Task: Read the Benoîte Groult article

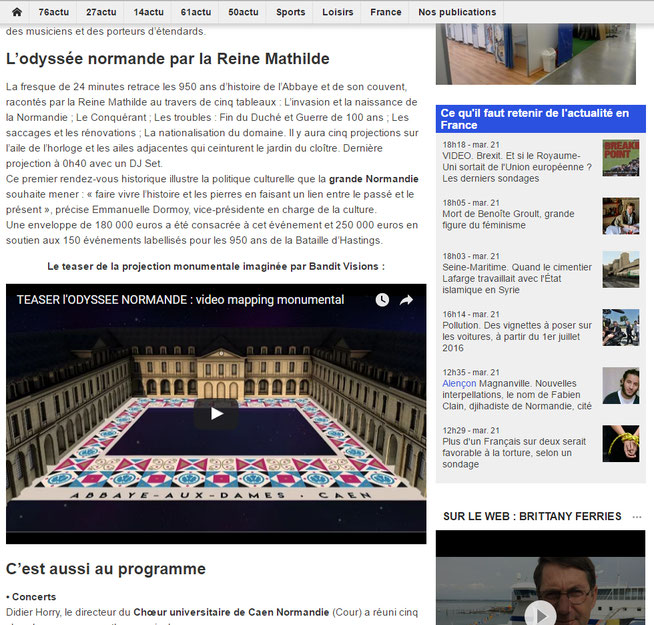Action: point(508,220)
